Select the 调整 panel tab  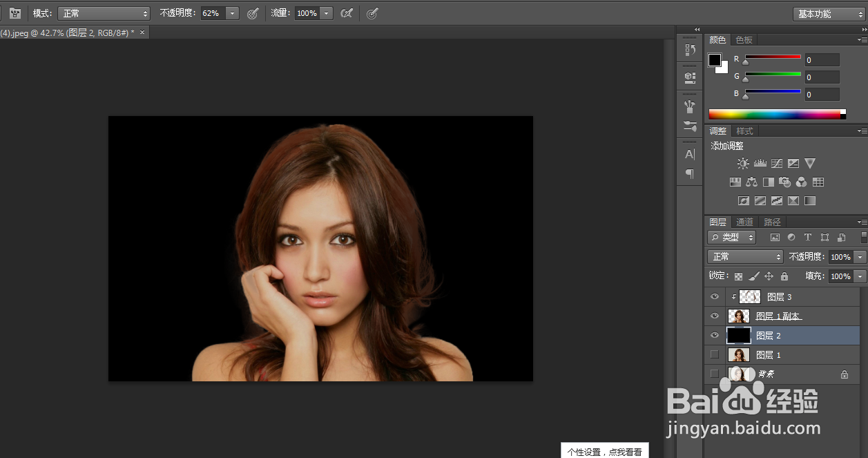tap(718, 131)
